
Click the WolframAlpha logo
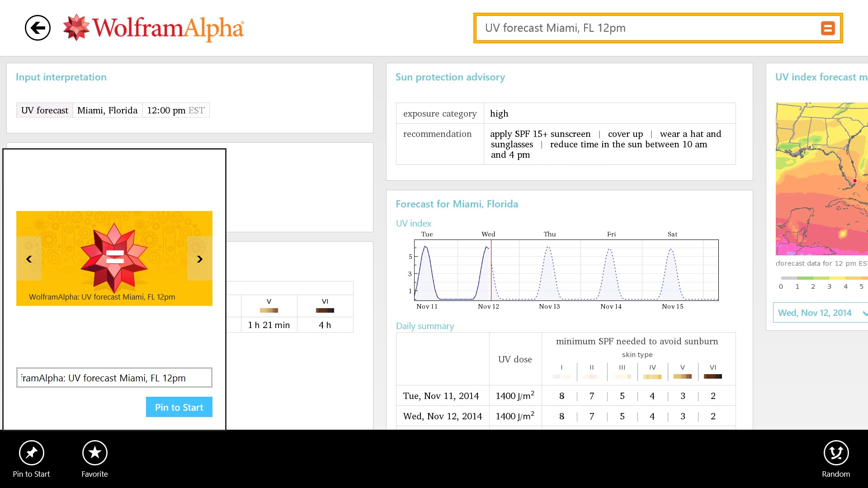[x=154, y=28]
